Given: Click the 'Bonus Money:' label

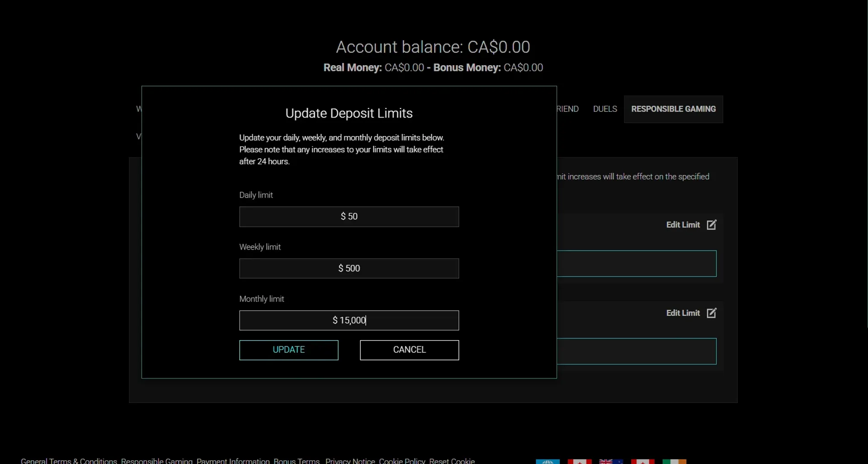Looking at the screenshot, I should tap(467, 68).
